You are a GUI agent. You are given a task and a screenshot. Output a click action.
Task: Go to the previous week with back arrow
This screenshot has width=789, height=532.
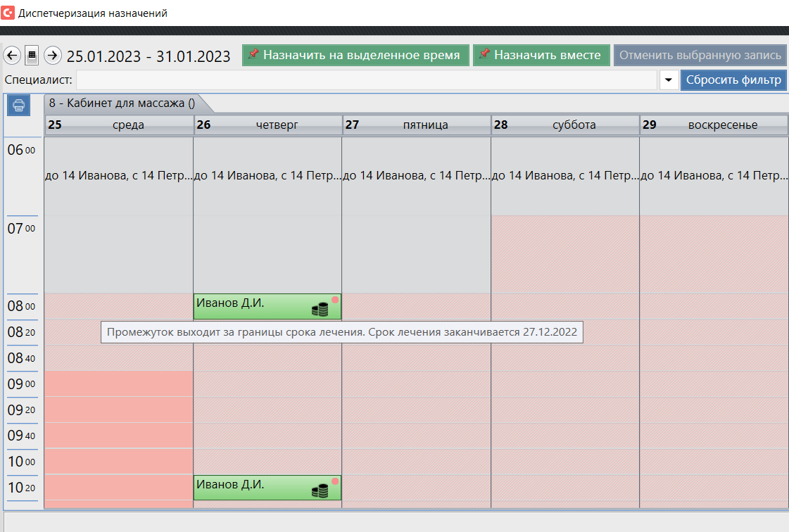coord(12,56)
